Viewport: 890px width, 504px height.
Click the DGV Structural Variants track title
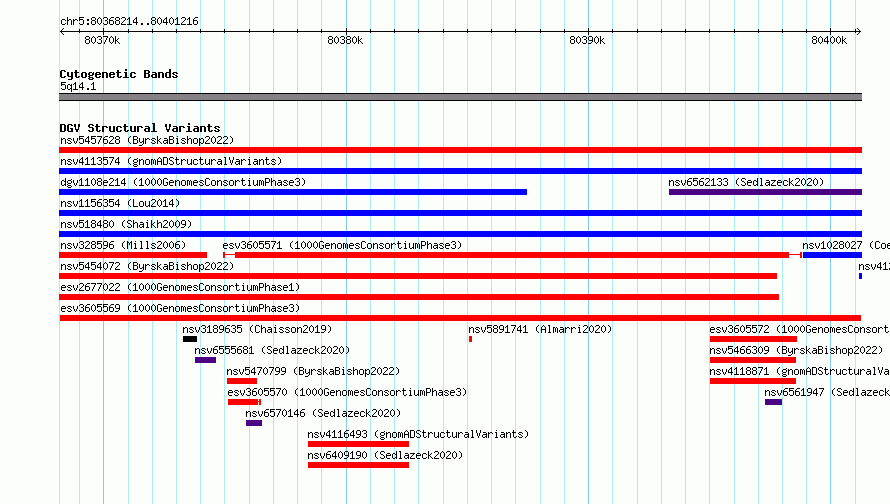(140, 128)
